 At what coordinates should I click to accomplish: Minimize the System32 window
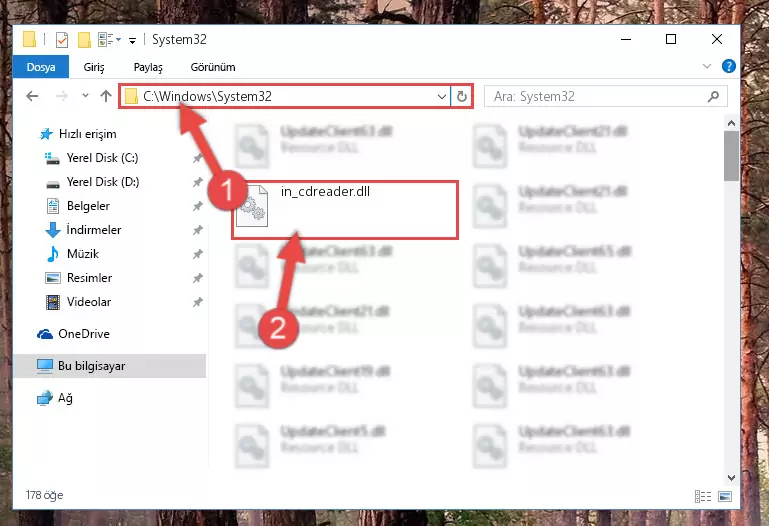(626, 39)
